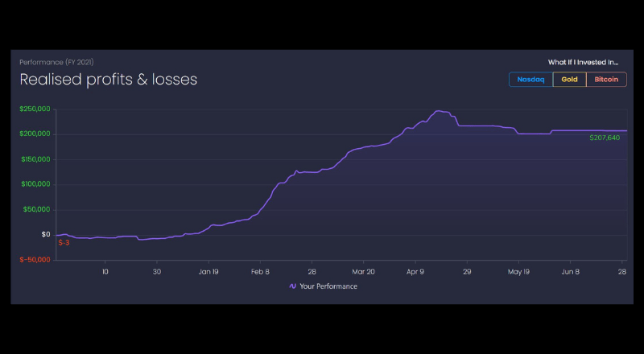Image resolution: width=644 pixels, height=354 pixels.
Task: Click the $150,000 y-axis label
Action: pyautogui.click(x=35, y=159)
